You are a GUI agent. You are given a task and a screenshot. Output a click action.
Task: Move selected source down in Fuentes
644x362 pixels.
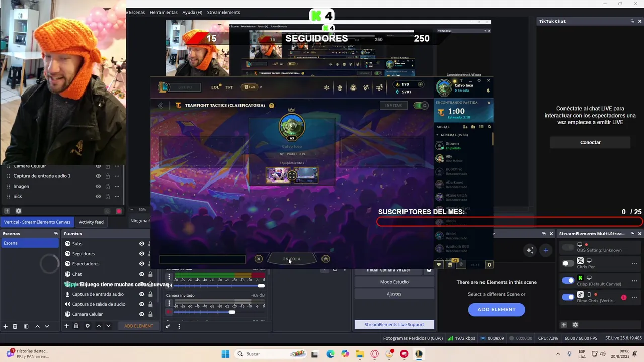[108, 326]
